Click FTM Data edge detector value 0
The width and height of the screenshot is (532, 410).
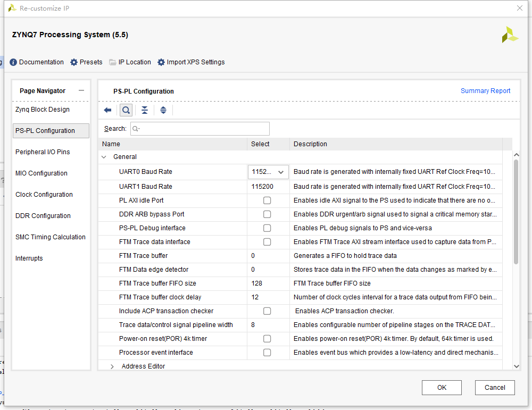253,270
